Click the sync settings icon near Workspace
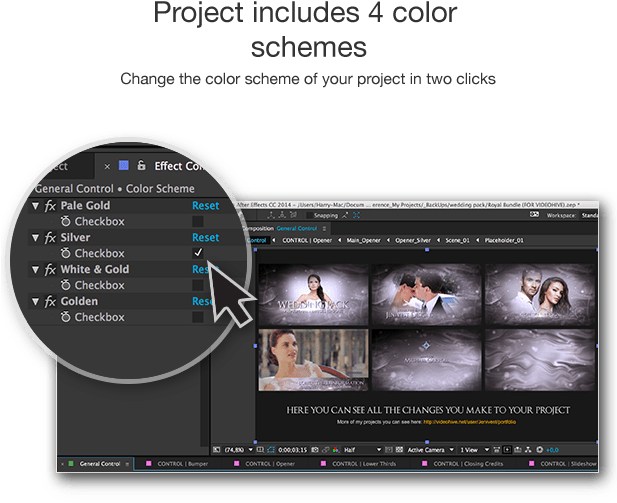This screenshot has height=503, width=617. click(534, 215)
